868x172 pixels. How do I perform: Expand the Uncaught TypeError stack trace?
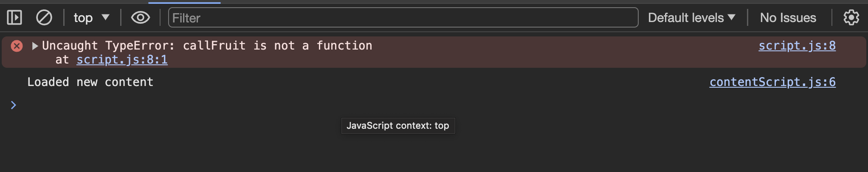click(35, 46)
